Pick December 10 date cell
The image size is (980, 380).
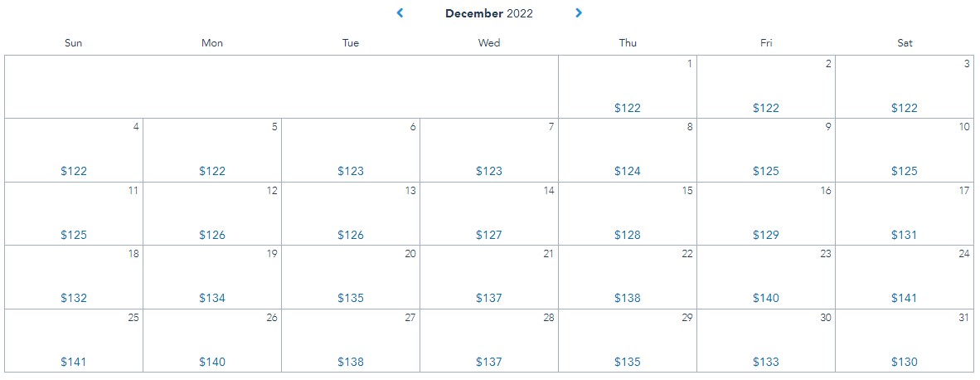pos(905,151)
